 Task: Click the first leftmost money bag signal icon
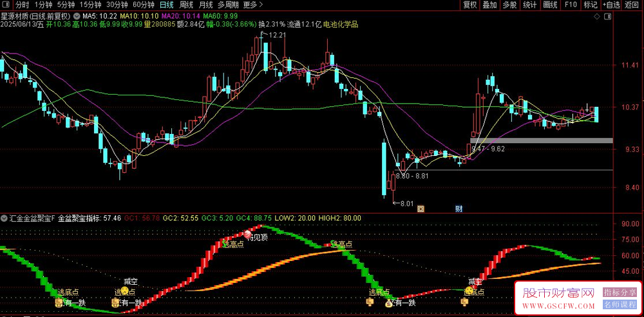[x=58, y=303]
